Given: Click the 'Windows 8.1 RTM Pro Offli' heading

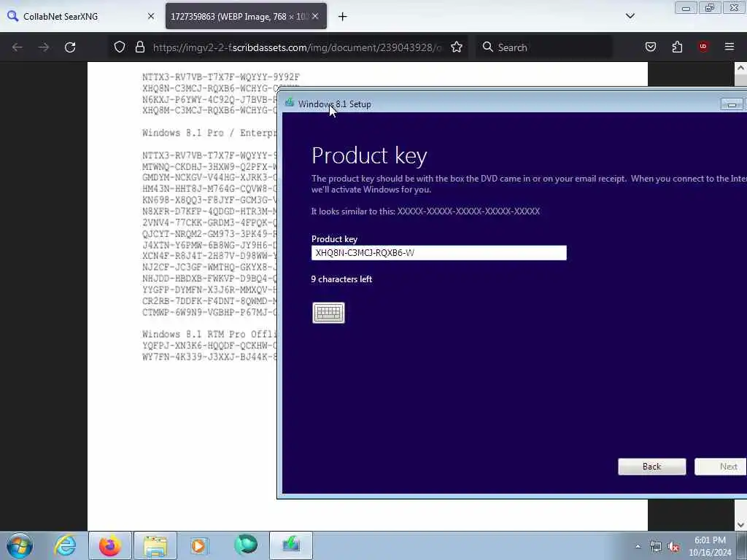Looking at the screenshot, I should 209,334.
